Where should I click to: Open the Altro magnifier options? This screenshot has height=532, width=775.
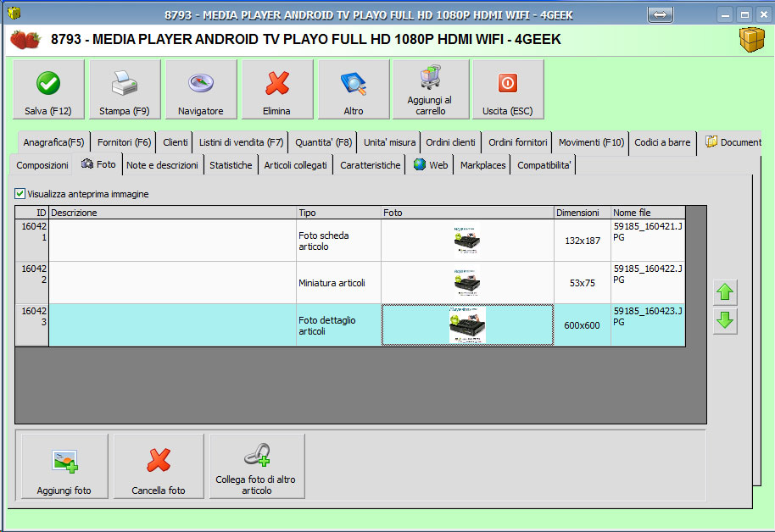point(354,90)
